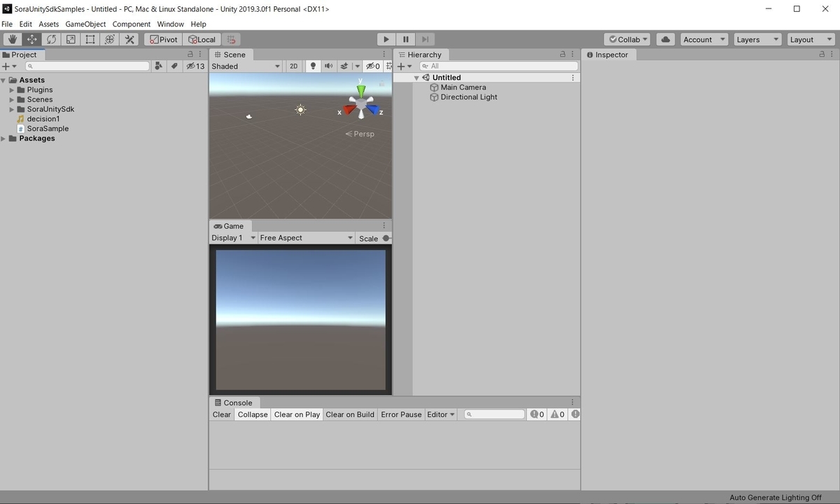Expand the Packages folder
840x504 pixels.
coord(4,139)
